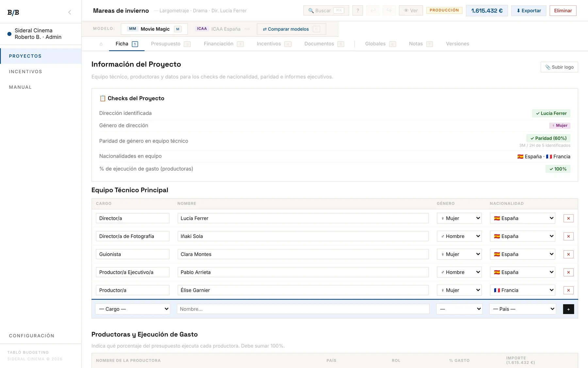
Task: Export the project with Exportar
Action: 529,10
